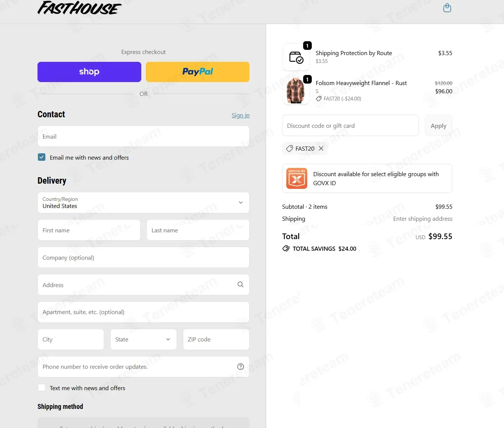Viewport: 504px width, 428px height.
Task: Uncheck Email me with news and offers
Action: pos(42,157)
